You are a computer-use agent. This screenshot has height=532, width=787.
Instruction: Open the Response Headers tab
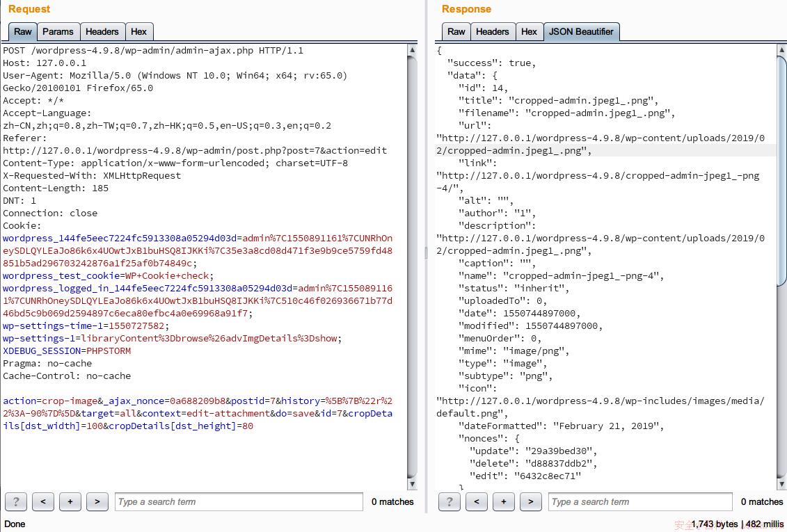point(492,31)
